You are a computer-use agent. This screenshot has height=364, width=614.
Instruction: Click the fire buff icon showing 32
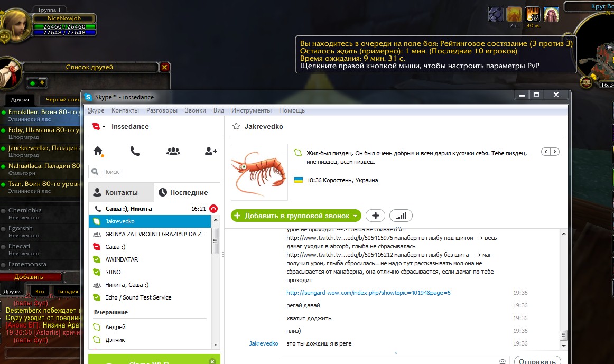pos(533,15)
